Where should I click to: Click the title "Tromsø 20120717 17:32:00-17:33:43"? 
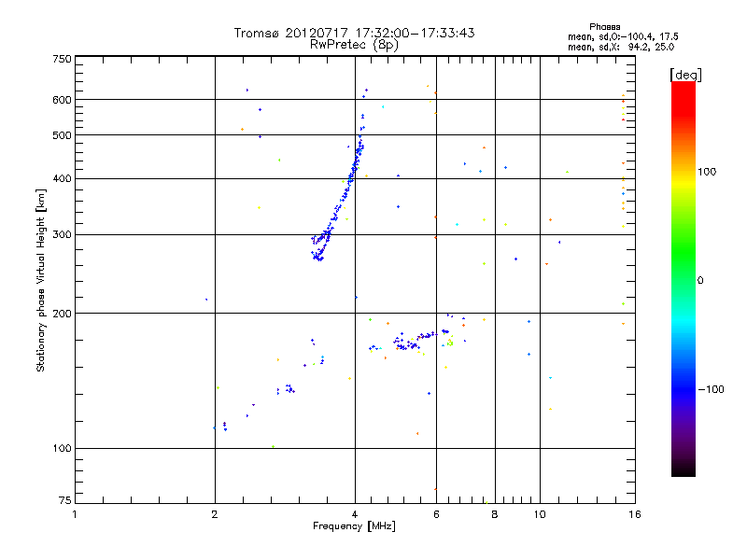pos(354,33)
